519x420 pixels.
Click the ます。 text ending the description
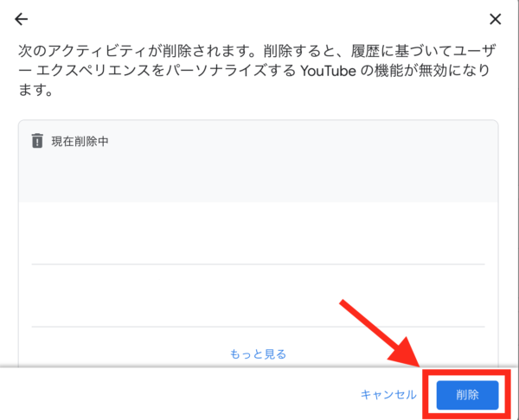click(x=35, y=90)
